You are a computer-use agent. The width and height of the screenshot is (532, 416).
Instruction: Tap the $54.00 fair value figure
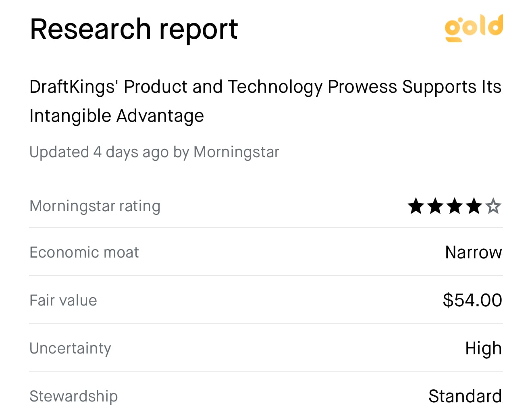tap(472, 300)
